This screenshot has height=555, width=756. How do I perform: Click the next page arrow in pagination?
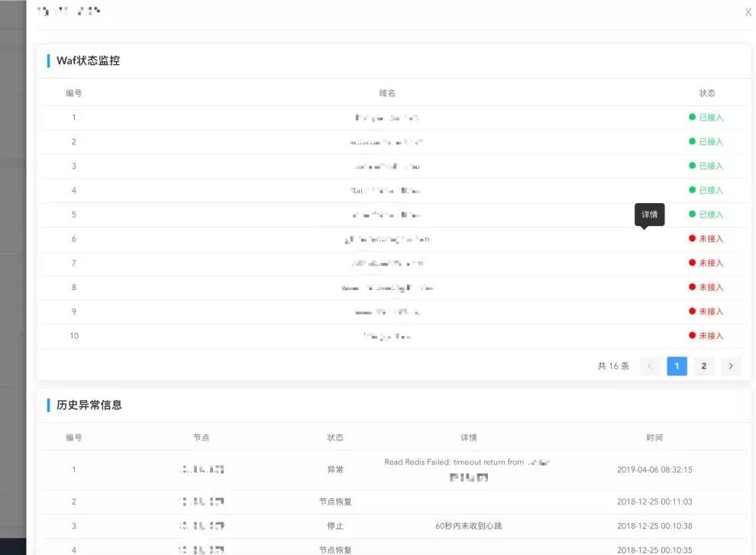730,366
